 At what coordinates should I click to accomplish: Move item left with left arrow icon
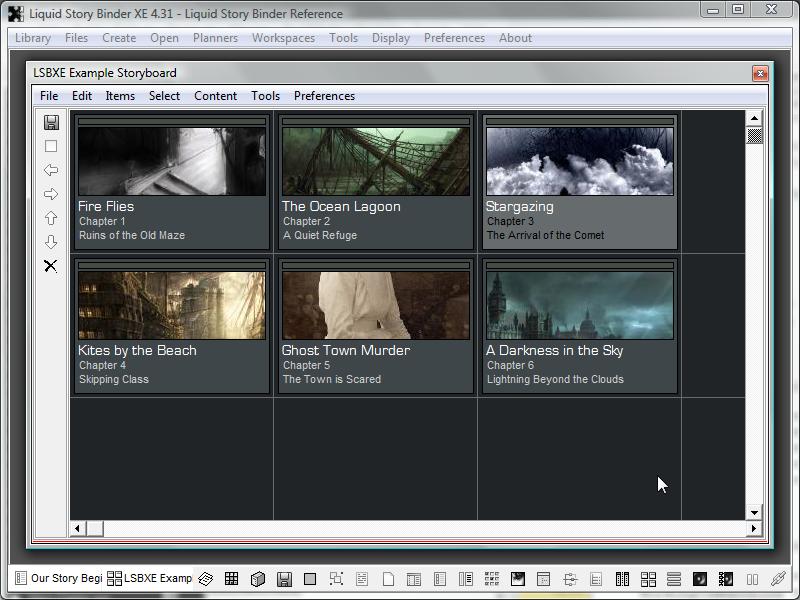(51, 170)
